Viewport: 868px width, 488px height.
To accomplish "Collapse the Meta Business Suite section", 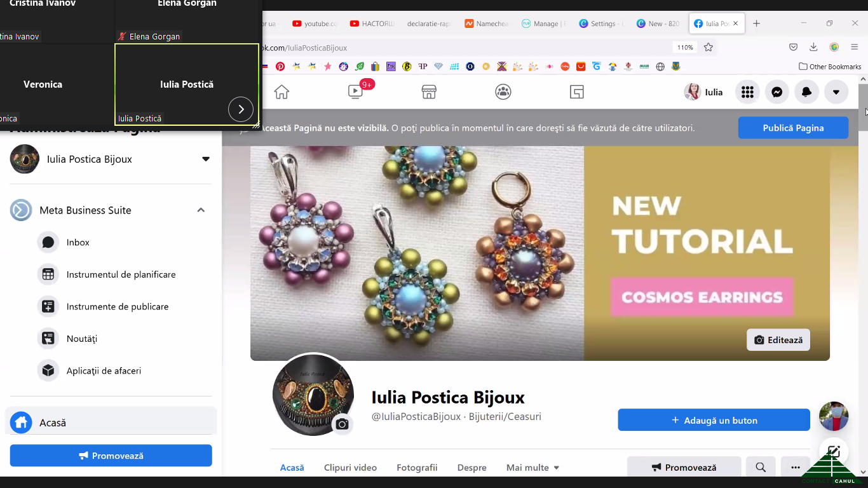I will click(201, 210).
